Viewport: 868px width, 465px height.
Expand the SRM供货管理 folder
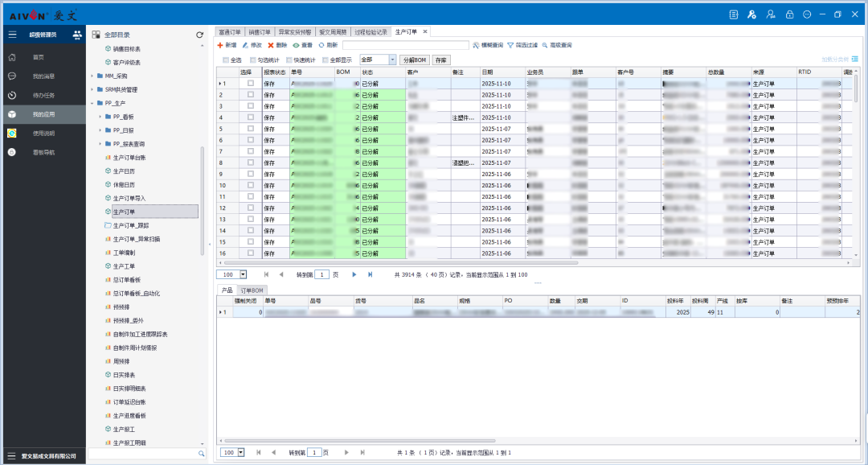pos(92,89)
